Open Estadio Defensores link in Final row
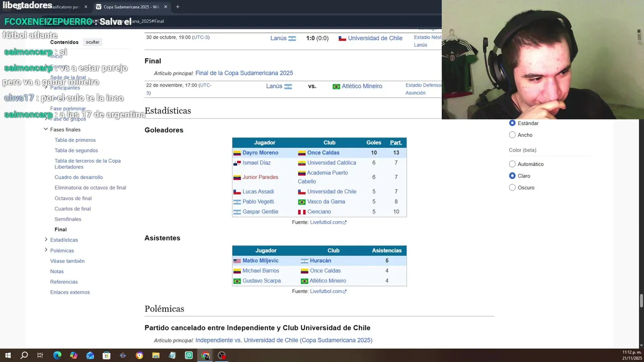The width and height of the screenshot is (644, 362). pyautogui.click(x=423, y=85)
